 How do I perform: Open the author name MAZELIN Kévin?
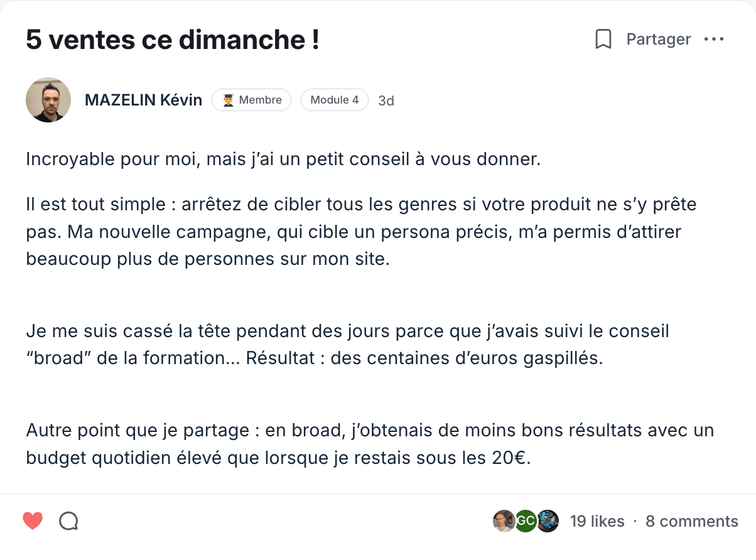pyautogui.click(x=143, y=100)
